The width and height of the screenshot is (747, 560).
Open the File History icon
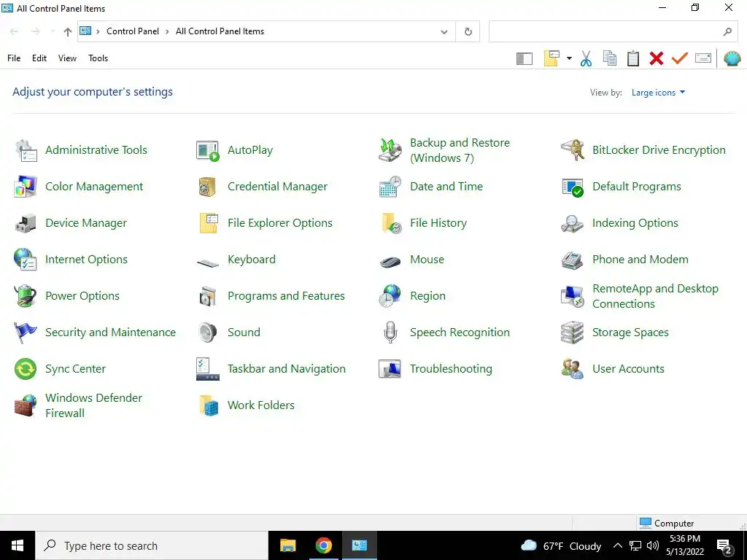point(390,223)
